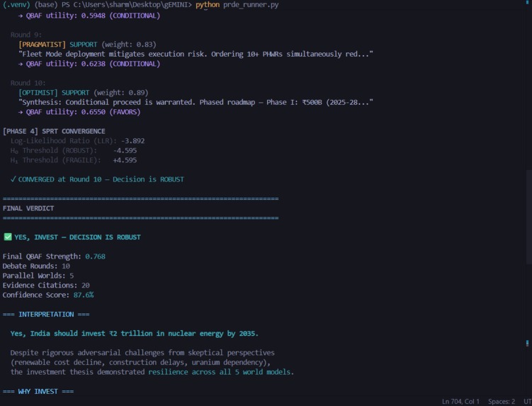
Task: Click the 'python prde_runner.py' command text
Action: click(x=237, y=5)
